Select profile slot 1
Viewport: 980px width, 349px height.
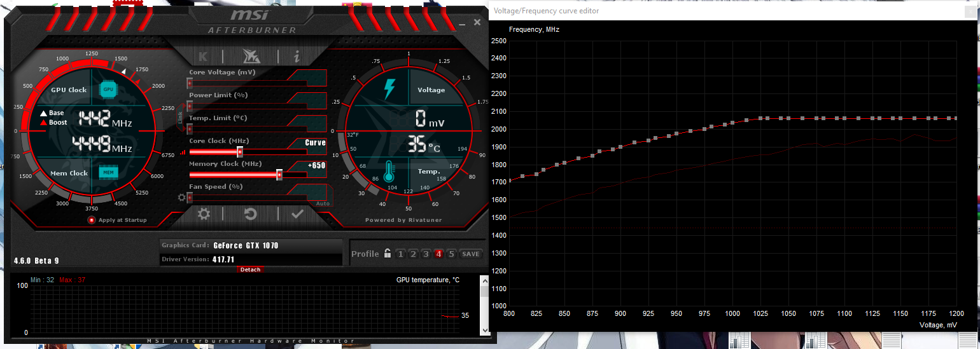coord(400,254)
